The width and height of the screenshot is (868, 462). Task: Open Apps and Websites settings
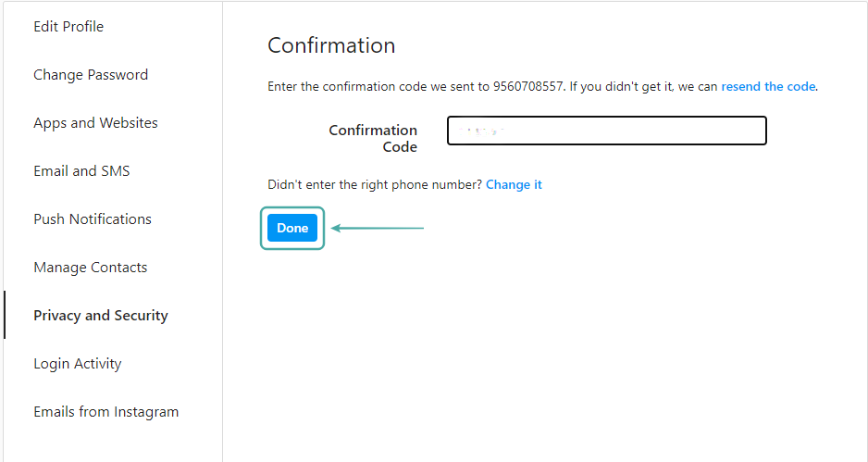point(95,123)
